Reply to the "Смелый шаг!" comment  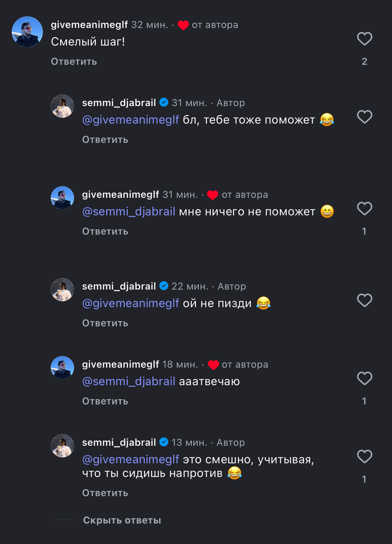(x=74, y=61)
